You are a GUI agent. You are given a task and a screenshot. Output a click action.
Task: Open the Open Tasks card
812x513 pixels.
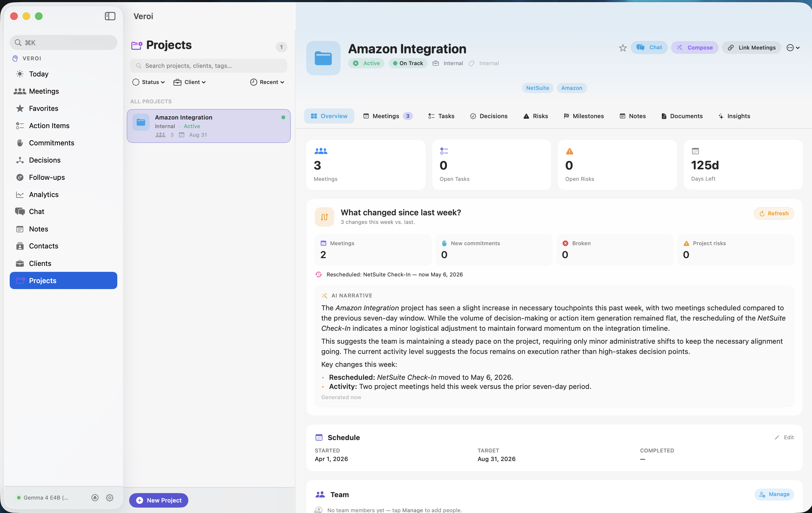point(492,165)
